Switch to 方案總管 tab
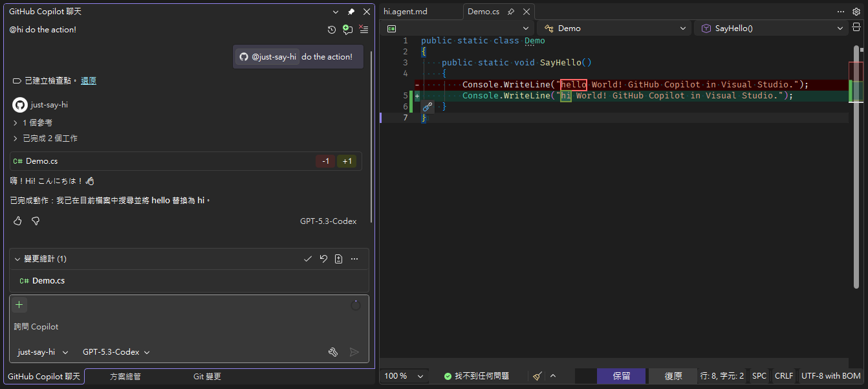This screenshot has width=868, height=389. click(x=125, y=376)
